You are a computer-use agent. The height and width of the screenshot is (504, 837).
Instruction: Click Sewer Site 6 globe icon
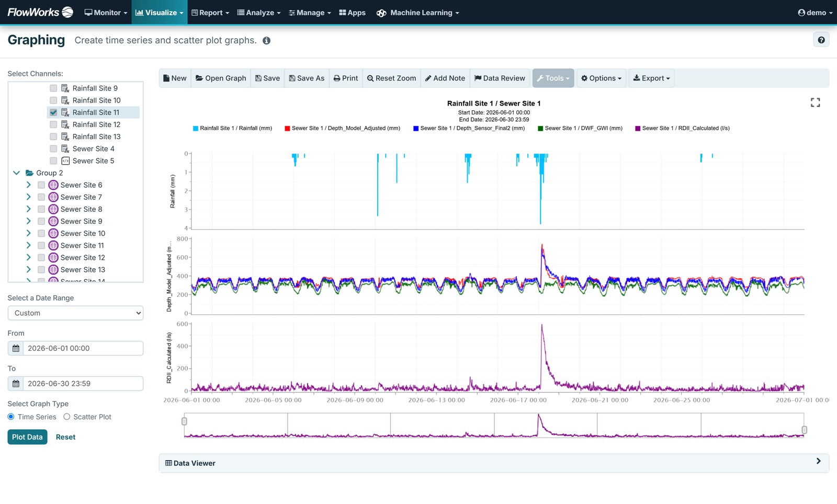click(53, 185)
